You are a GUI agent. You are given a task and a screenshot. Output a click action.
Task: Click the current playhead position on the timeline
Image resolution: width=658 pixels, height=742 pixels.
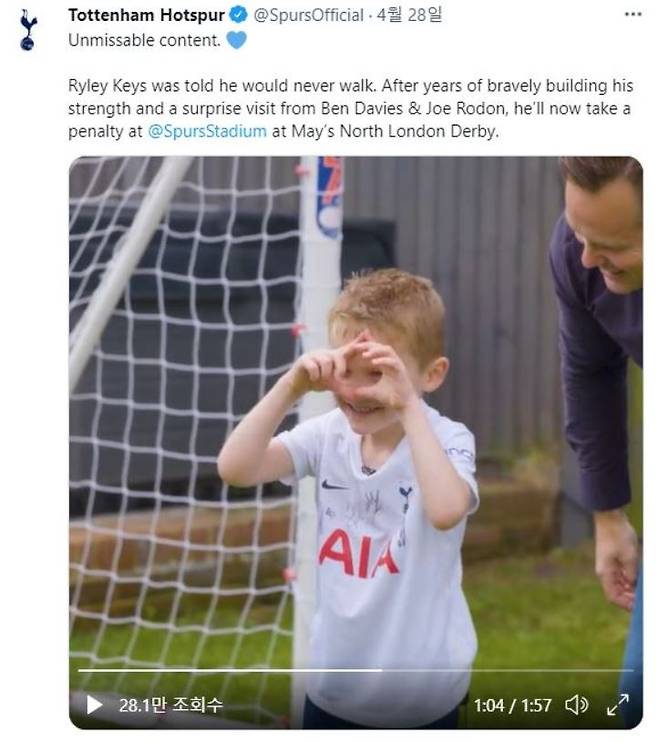(382, 671)
